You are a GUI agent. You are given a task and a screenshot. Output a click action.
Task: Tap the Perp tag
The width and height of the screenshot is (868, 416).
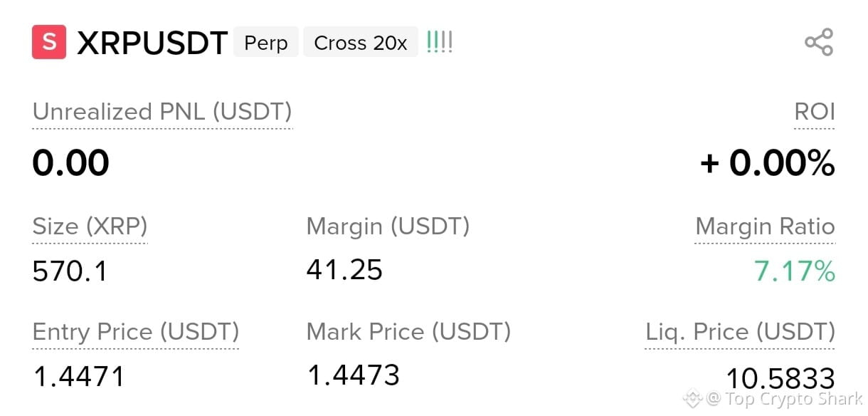pos(266,43)
